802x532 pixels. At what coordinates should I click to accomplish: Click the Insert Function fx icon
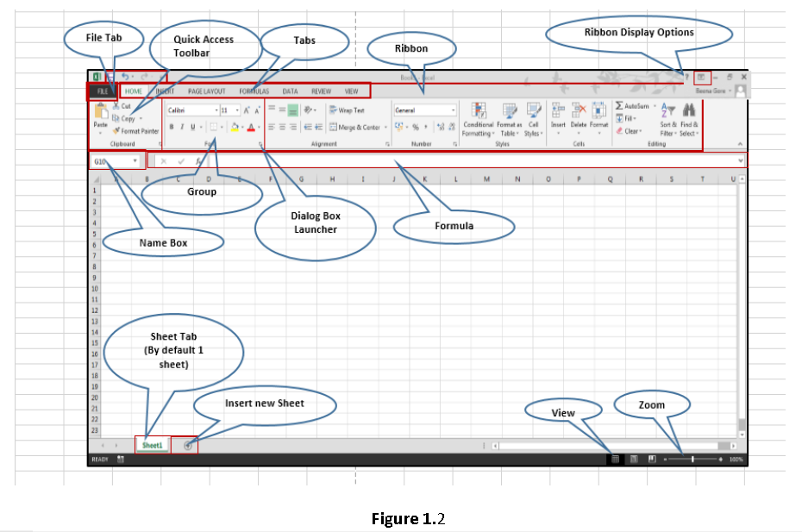(x=198, y=161)
